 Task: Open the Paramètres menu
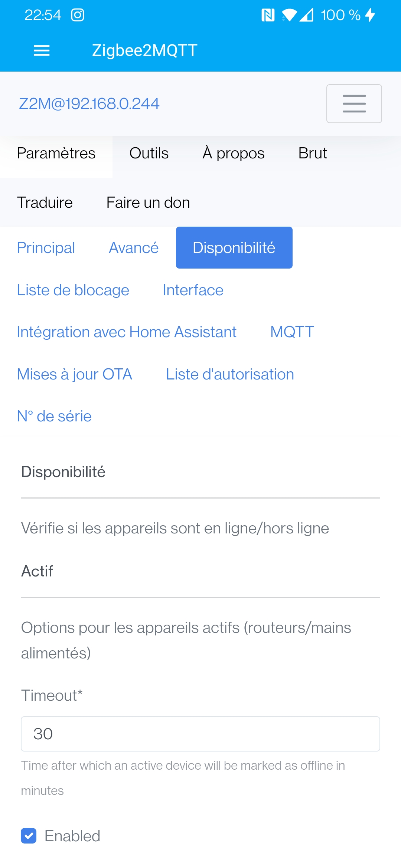(56, 153)
